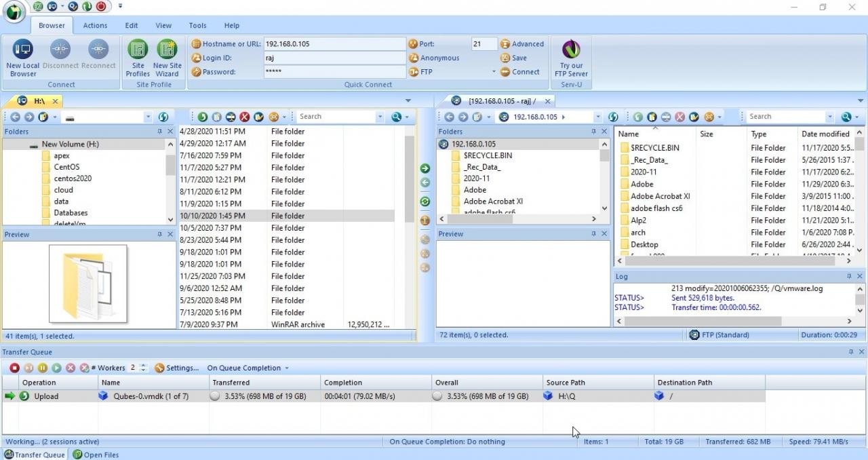Stop all transfers with the red stop icon
This screenshot has width=868, height=460.
(x=14, y=368)
